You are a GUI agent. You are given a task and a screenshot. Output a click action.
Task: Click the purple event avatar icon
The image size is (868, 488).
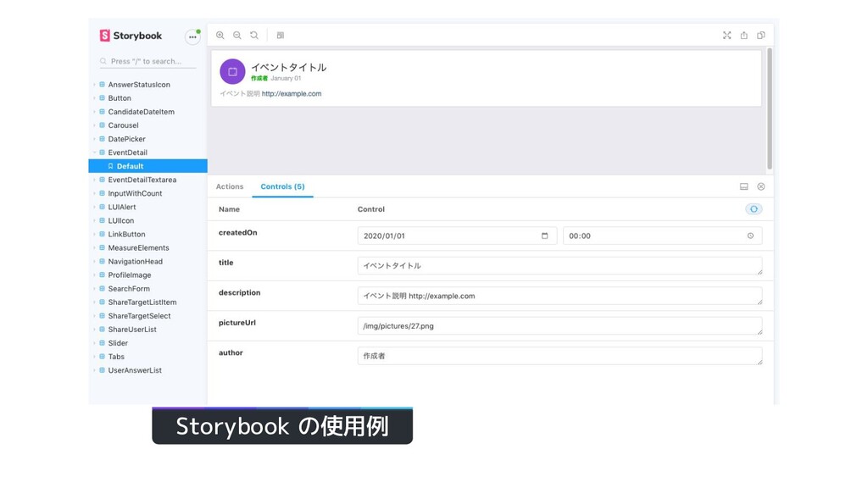[x=232, y=71]
